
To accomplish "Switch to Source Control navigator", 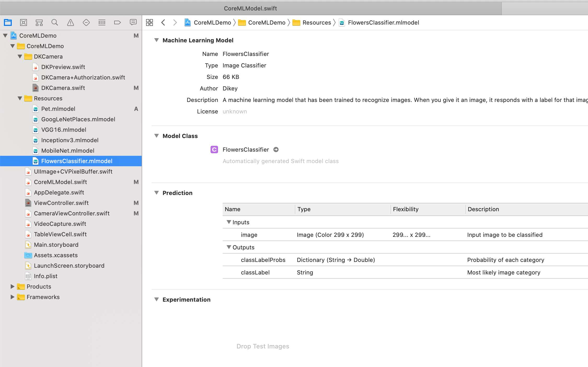I will [24, 22].
